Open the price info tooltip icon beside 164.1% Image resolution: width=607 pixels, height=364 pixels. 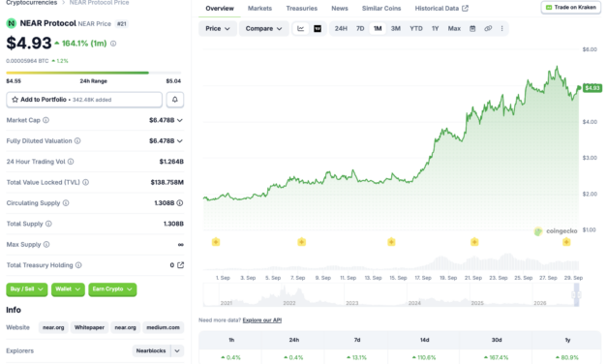(113, 44)
